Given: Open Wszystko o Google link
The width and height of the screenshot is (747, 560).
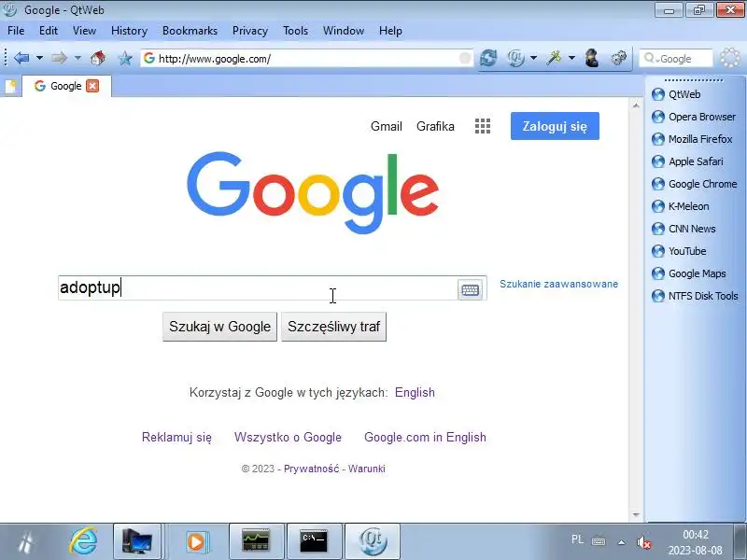Looking at the screenshot, I should click(x=288, y=437).
